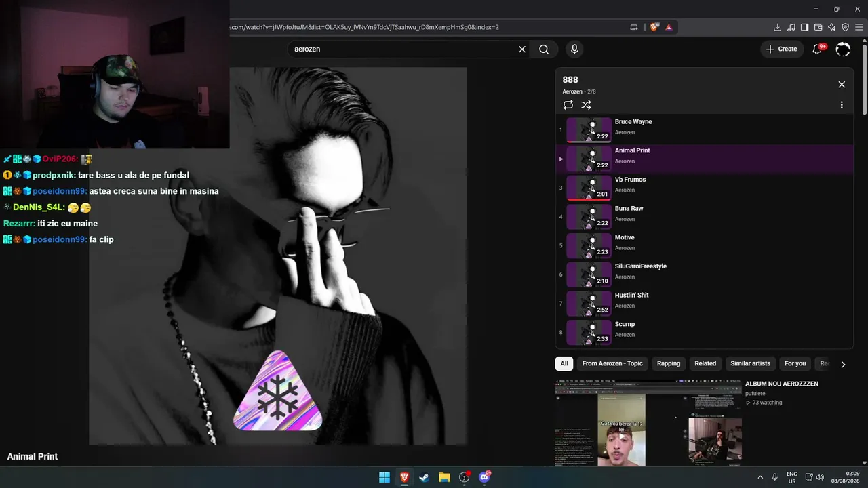Click chat username Rezarrr
This screenshot has width=868, height=488.
point(19,224)
